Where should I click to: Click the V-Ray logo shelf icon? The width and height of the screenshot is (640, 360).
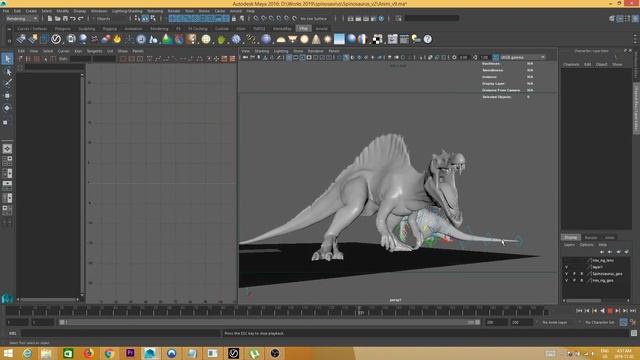tap(56, 39)
